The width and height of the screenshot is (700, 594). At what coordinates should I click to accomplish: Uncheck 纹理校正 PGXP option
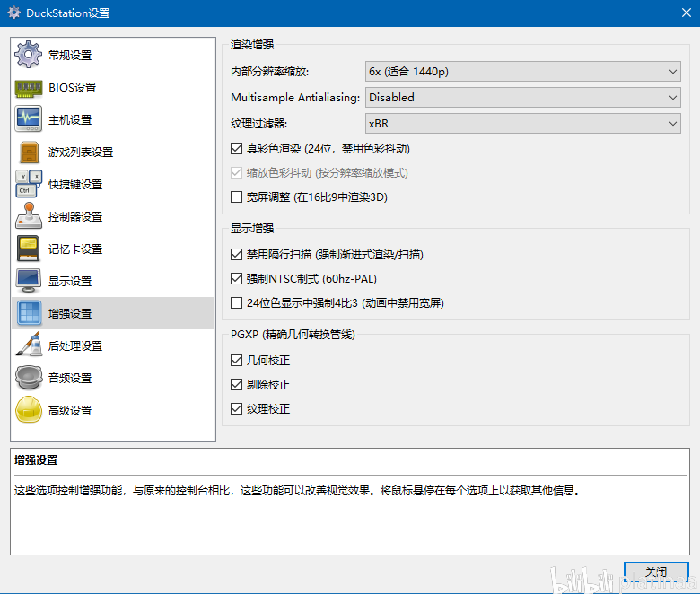(236, 408)
